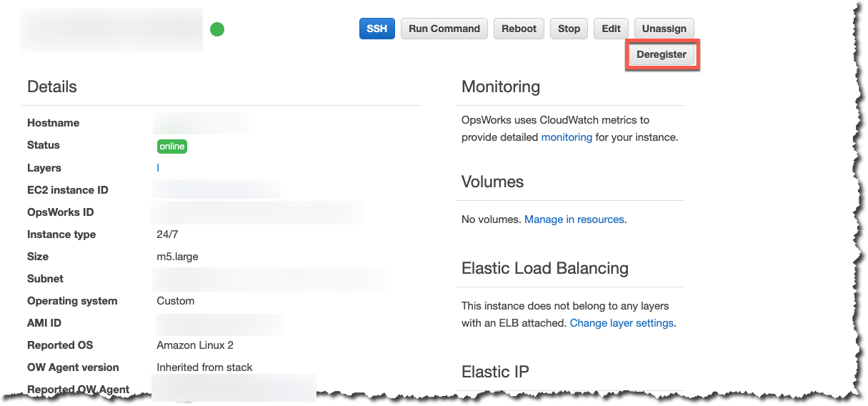The image size is (868, 406).
Task: Open the monitoring link
Action: point(567,137)
